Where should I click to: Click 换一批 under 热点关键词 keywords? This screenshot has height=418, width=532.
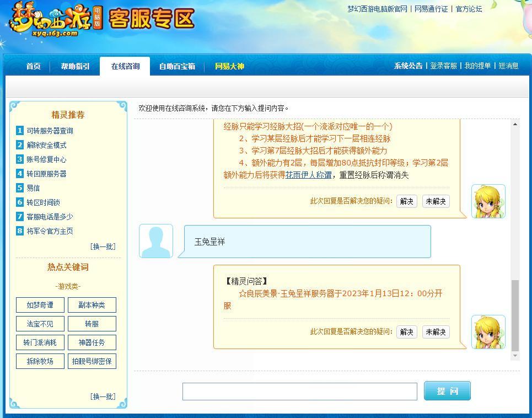click(103, 396)
